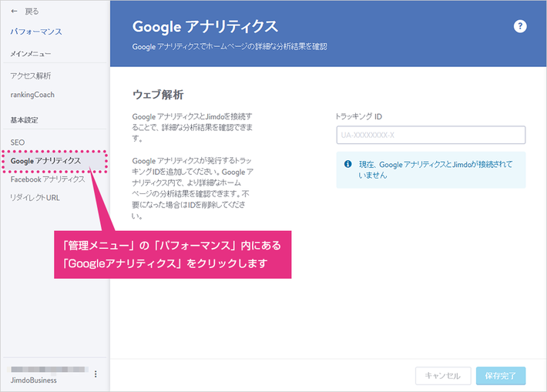This screenshot has height=392, width=547.
Task: Click the トラッキング ID input field
Action: point(431,135)
